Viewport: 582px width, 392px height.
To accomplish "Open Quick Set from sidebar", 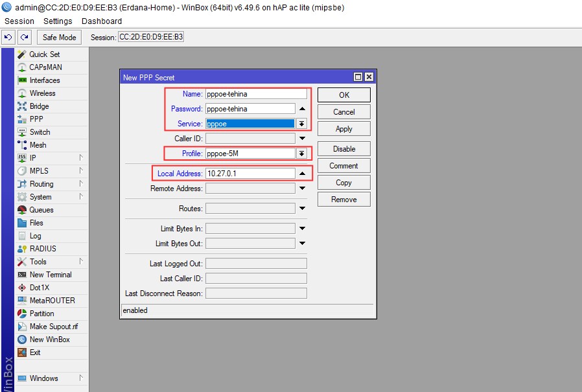I will [44, 54].
